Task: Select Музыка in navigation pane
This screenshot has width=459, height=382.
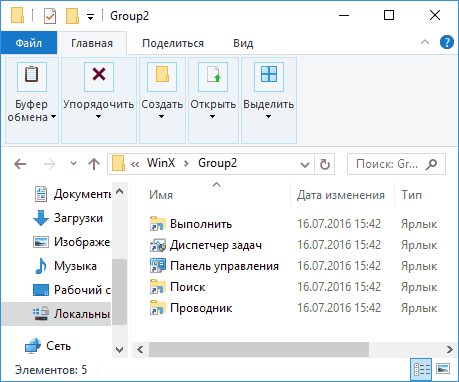Action: pyautogui.click(x=65, y=266)
